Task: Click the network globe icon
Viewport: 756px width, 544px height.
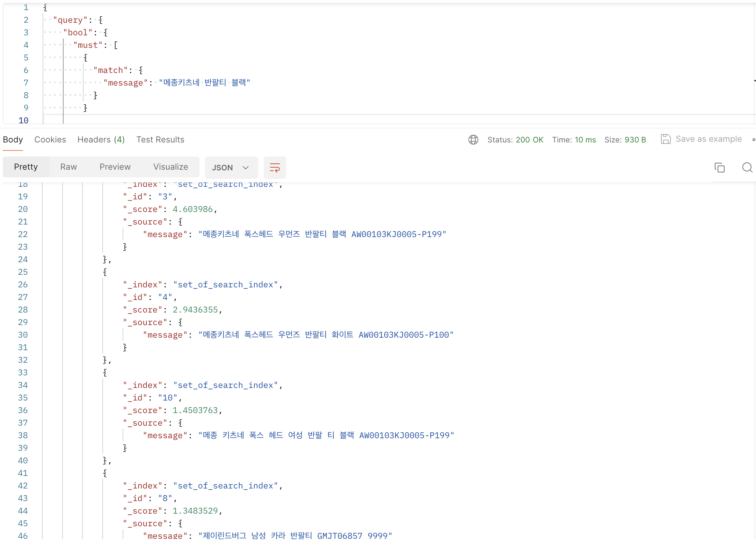Action: [473, 140]
